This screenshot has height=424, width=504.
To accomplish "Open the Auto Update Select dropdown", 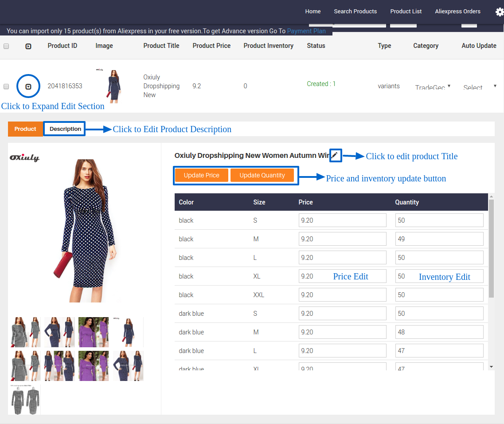I will click(479, 87).
